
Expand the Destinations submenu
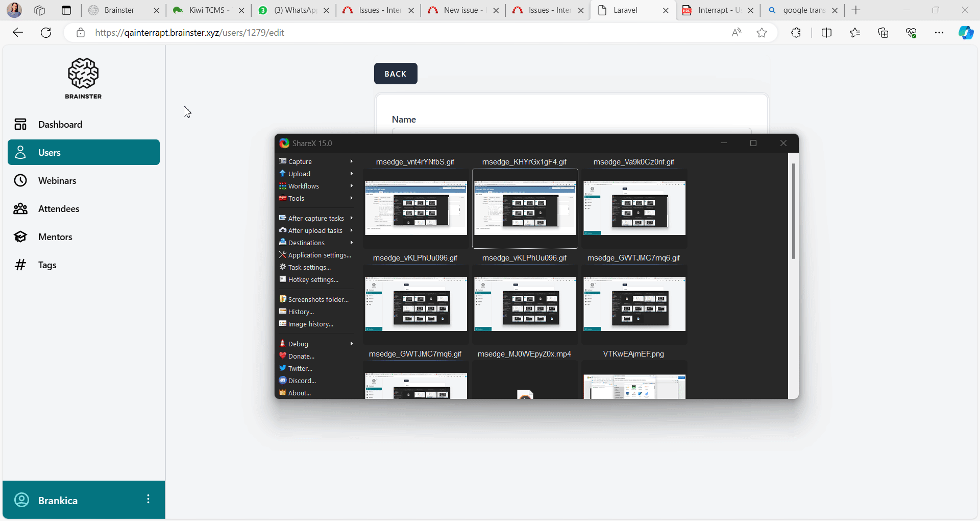[x=306, y=243]
